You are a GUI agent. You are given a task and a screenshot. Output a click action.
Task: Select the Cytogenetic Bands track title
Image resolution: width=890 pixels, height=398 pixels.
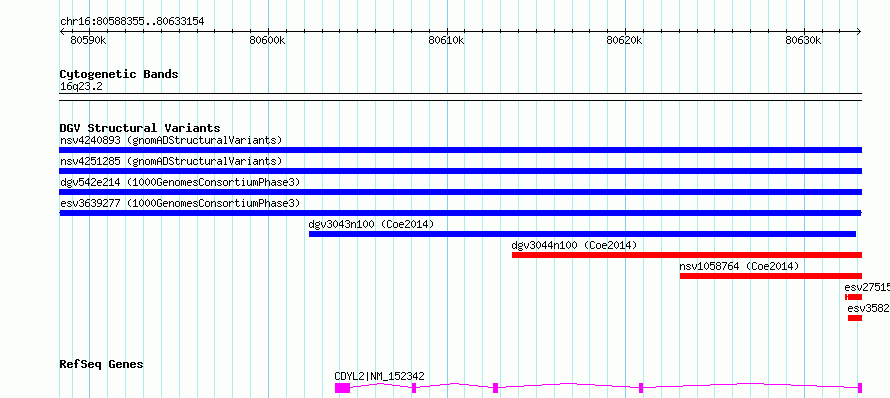(119, 74)
